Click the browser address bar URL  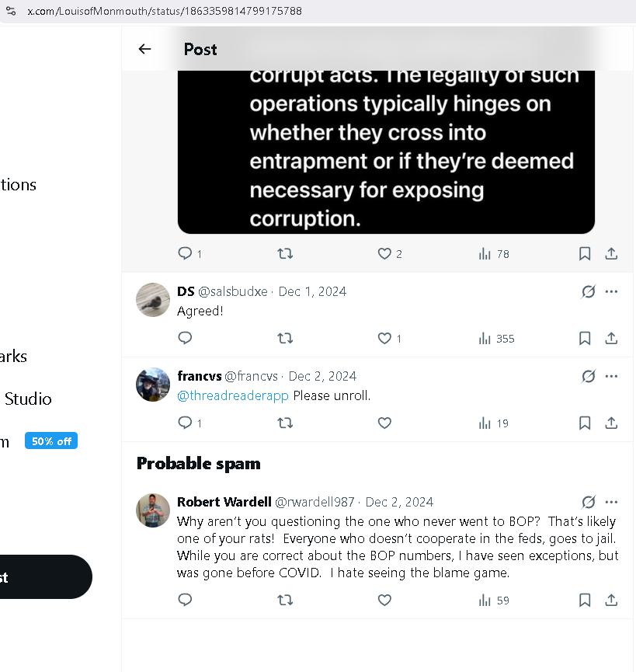click(165, 11)
